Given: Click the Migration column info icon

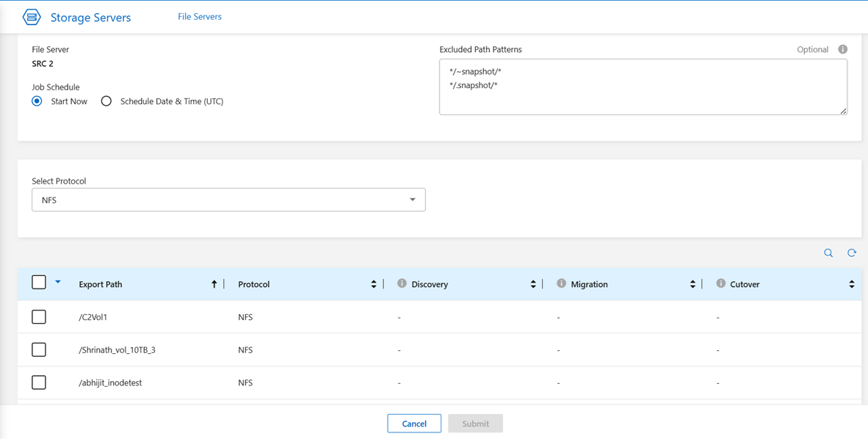Looking at the screenshot, I should (561, 283).
